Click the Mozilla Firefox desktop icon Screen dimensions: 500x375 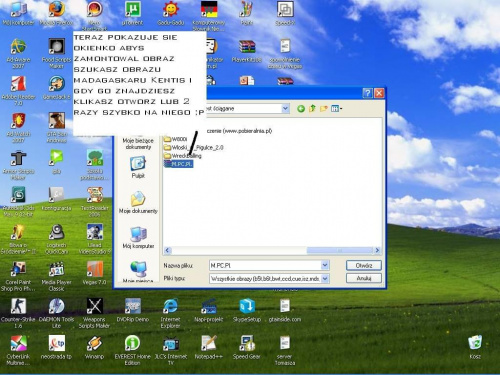(x=56, y=13)
